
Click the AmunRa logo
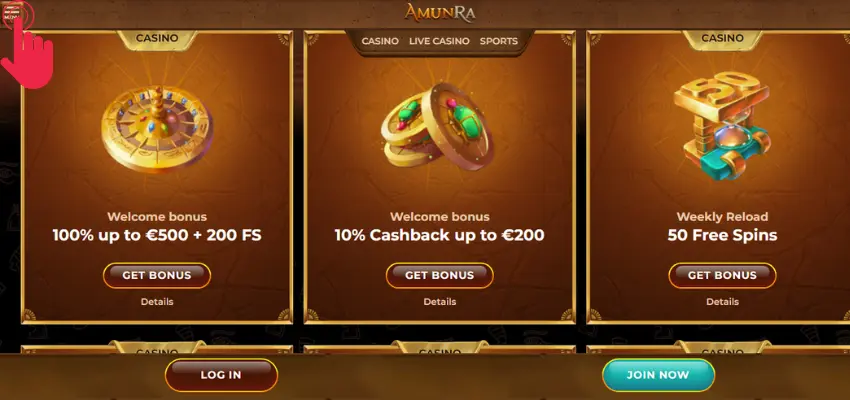click(x=440, y=12)
